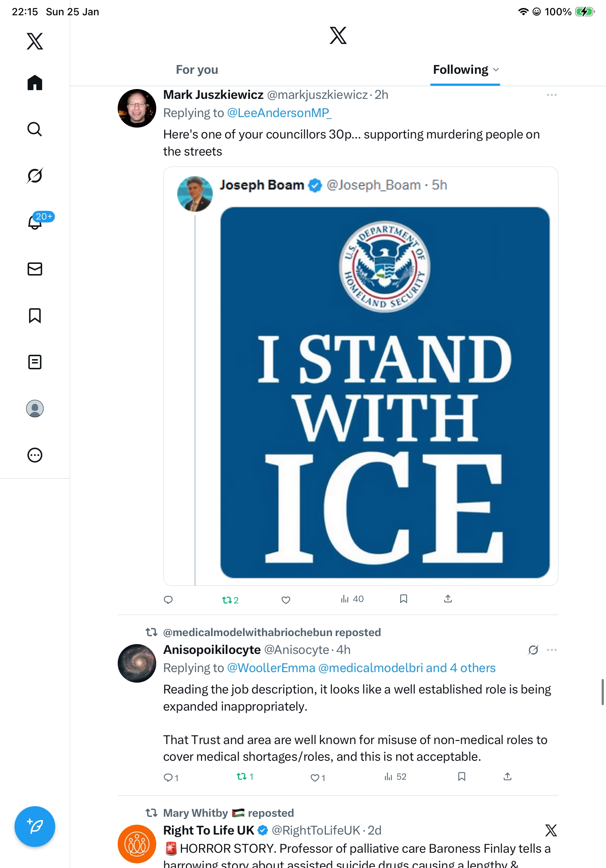The image size is (606, 868).
Task: Open the sidebar More circle menu
Action: pyautogui.click(x=35, y=455)
